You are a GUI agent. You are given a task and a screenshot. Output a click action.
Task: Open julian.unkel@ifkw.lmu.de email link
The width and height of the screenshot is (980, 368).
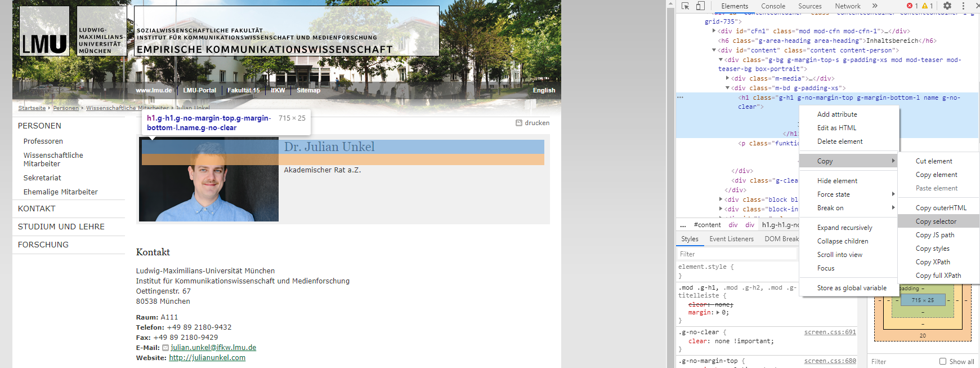pos(213,348)
